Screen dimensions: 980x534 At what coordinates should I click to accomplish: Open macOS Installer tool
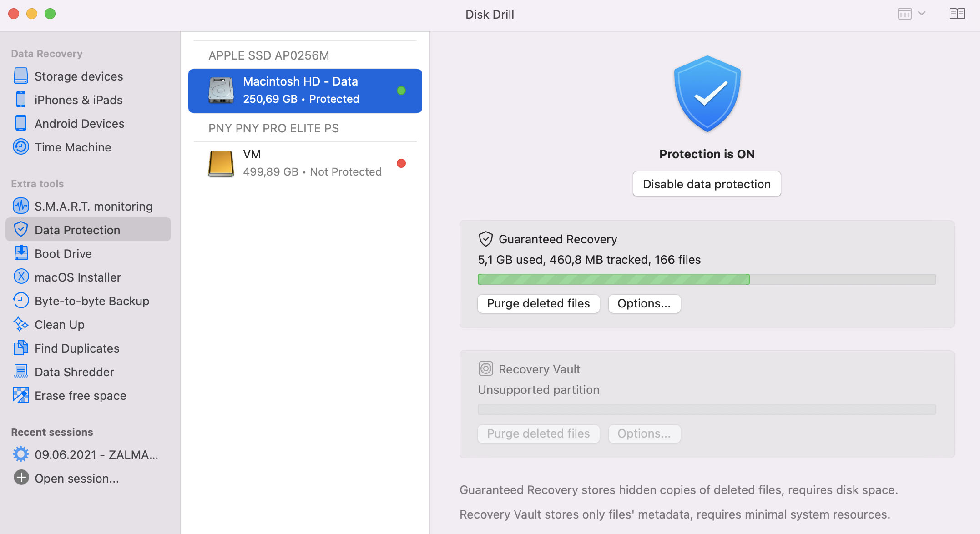(88, 277)
